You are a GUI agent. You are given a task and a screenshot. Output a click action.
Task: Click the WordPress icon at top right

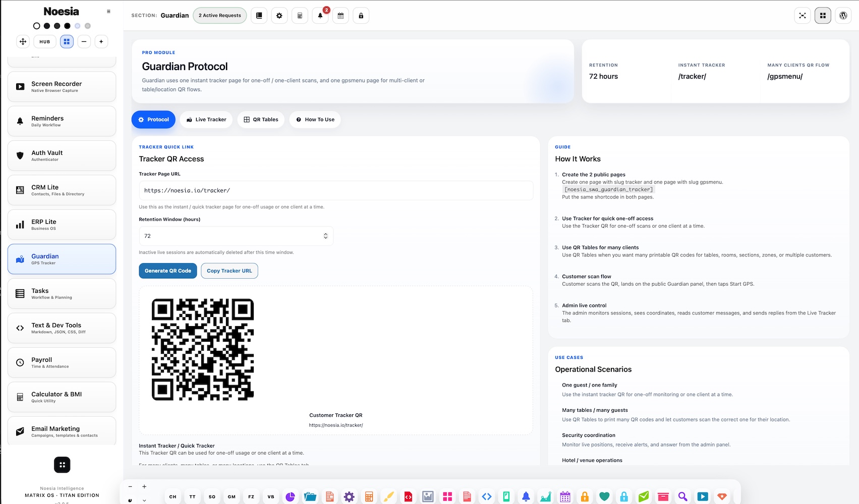[843, 16]
